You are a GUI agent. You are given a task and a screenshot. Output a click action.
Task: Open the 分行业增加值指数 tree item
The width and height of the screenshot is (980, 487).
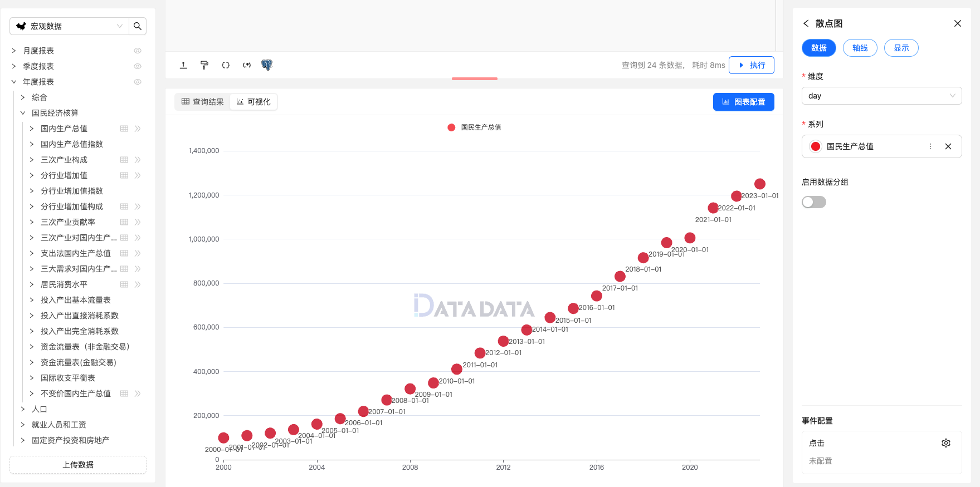pos(72,191)
